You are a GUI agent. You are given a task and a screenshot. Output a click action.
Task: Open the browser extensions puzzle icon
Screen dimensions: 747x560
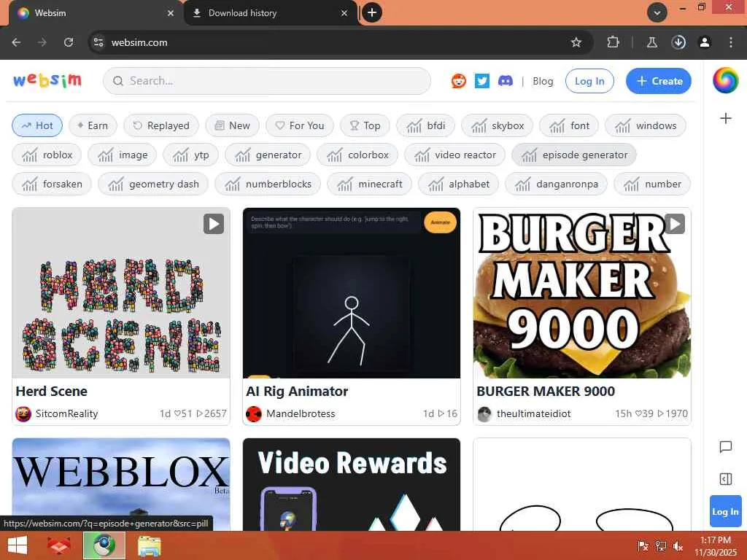(613, 42)
